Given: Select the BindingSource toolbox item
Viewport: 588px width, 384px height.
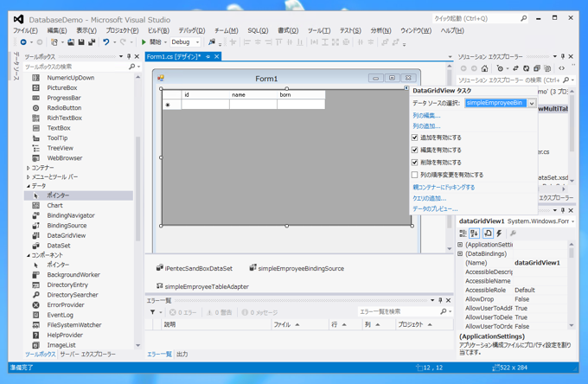Looking at the screenshot, I should coord(67,226).
